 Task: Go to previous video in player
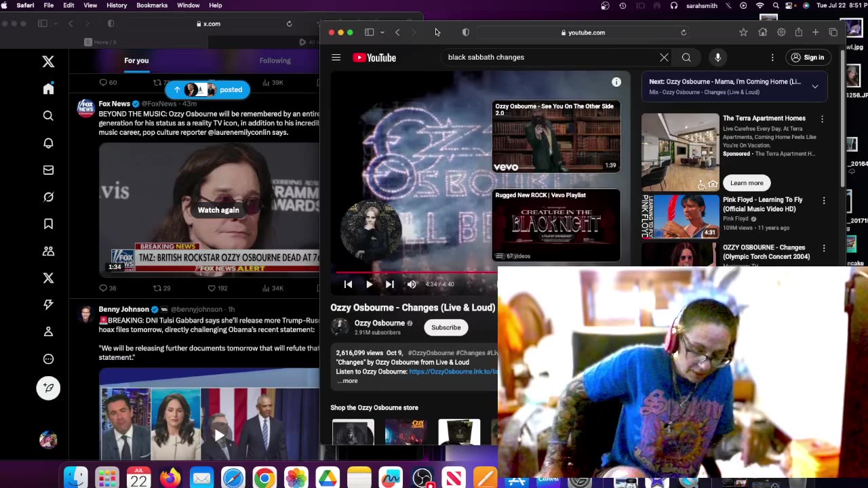tap(348, 285)
